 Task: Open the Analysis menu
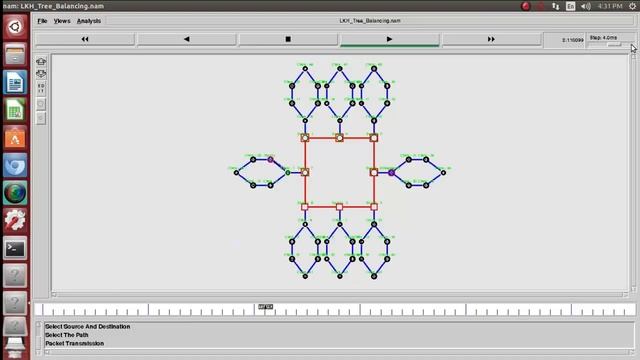click(89, 21)
